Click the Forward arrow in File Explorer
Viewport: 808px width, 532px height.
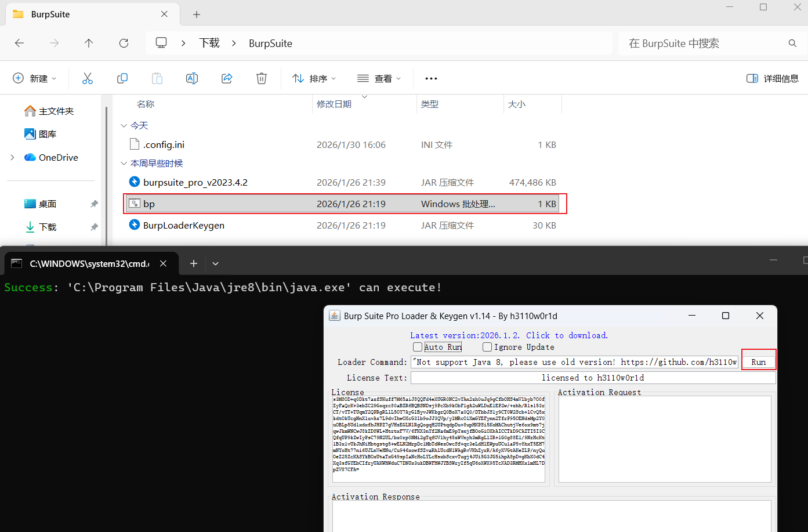[x=55, y=43]
